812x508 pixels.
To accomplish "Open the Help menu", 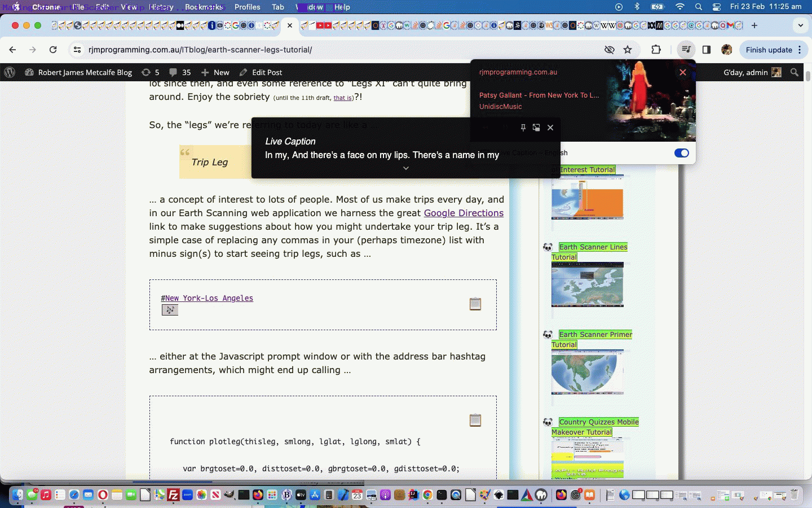I will point(342,7).
